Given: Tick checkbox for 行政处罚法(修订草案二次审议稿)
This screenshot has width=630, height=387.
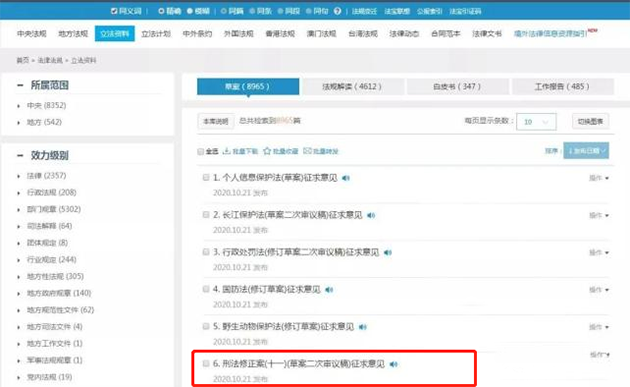Looking at the screenshot, I should click(x=206, y=252).
